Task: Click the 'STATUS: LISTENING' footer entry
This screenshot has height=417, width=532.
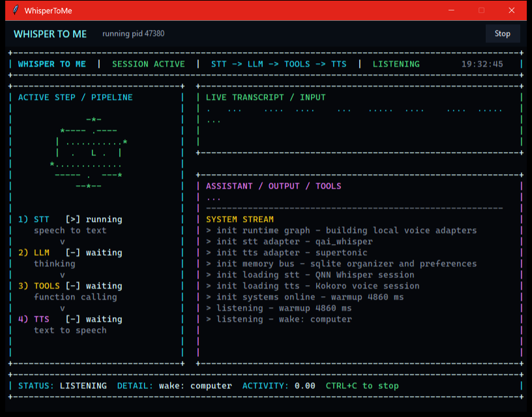Action: tap(63, 386)
